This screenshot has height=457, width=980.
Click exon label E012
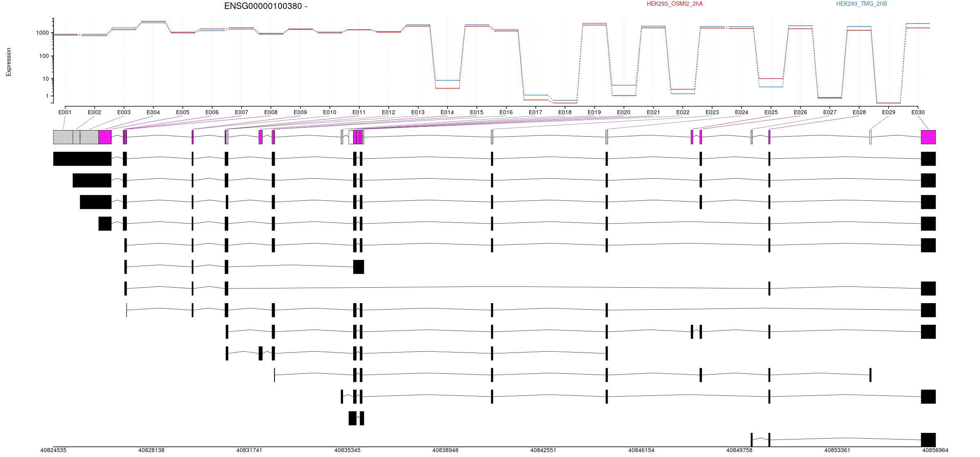tap(388, 112)
